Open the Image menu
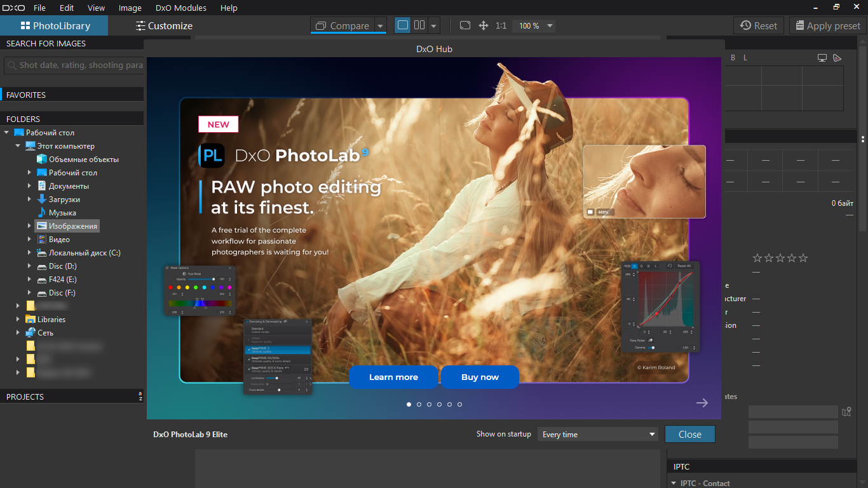This screenshot has width=868, height=488. pyautogui.click(x=130, y=8)
